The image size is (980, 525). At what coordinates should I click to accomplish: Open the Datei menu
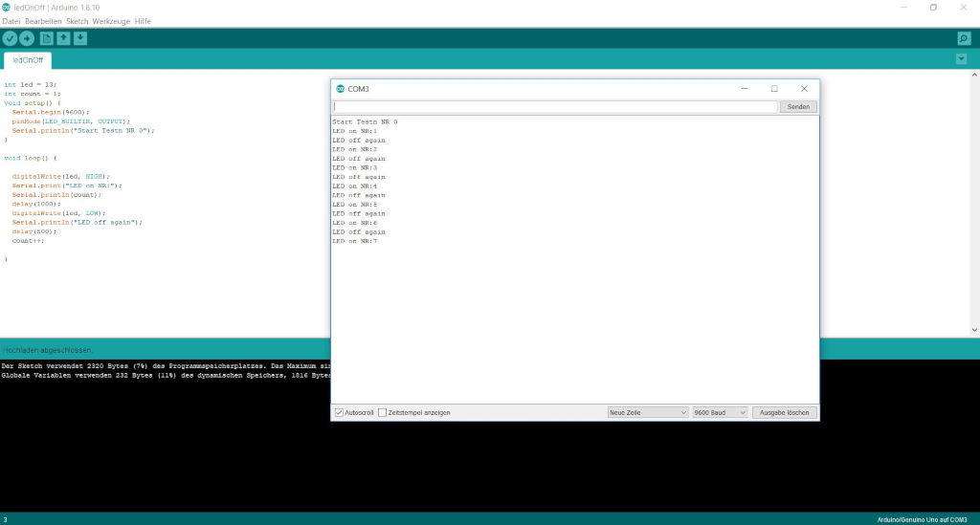(x=11, y=21)
